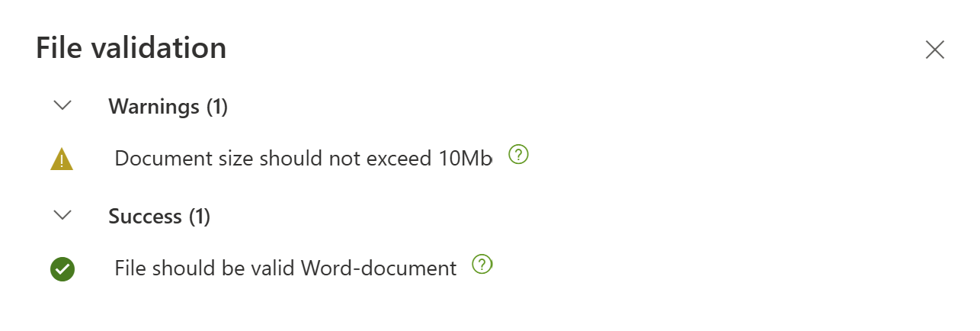Click the word "valid" in the success rule
The height and width of the screenshot is (331, 980).
click(277, 268)
